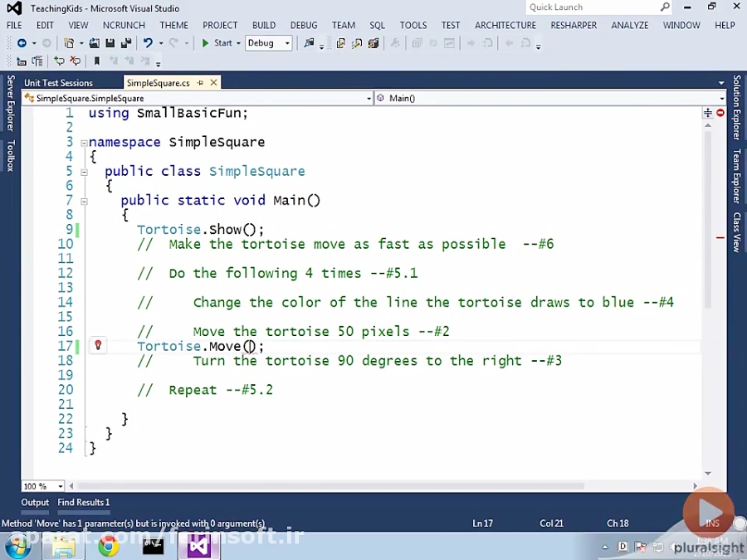Viewport: 747px width, 560px height.
Task: Switch to Unit Test Sessions tab
Action: [58, 83]
